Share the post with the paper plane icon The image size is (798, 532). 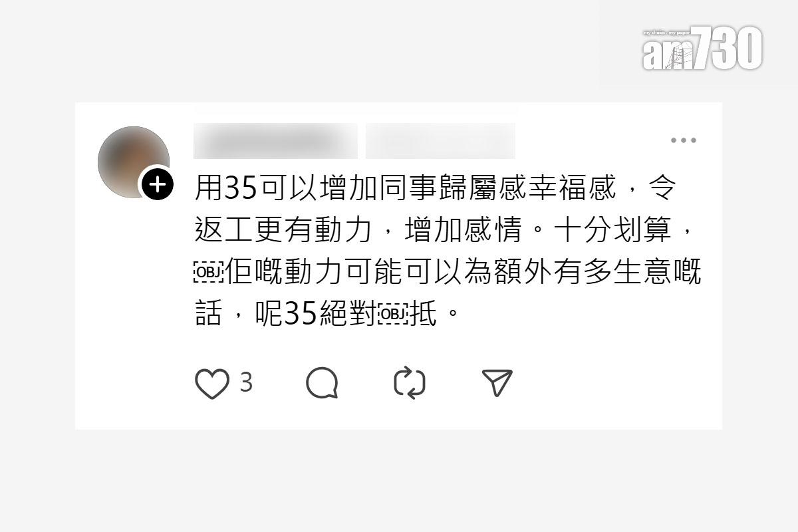tap(497, 383)
